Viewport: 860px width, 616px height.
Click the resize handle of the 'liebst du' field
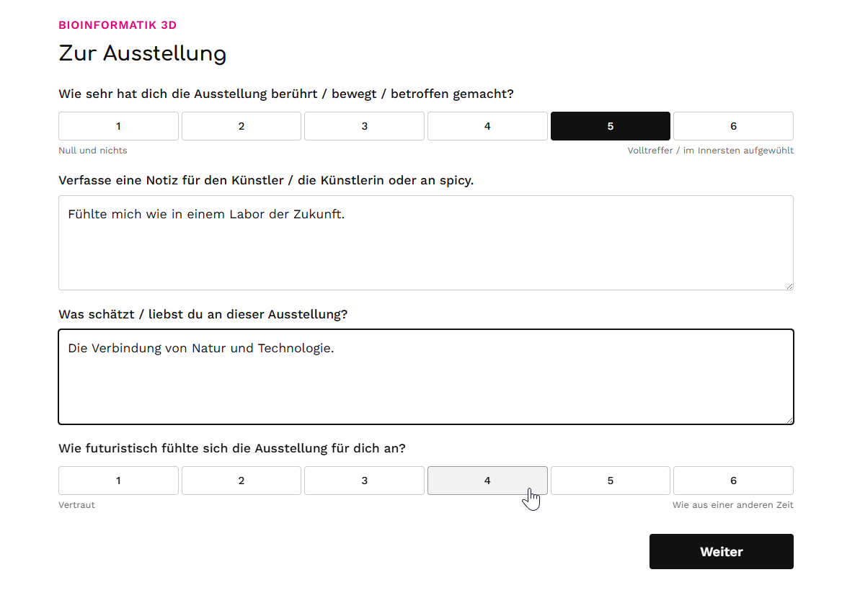point(789,420)
